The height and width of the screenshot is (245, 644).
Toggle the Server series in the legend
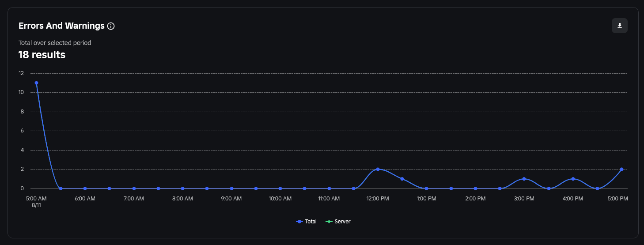click(x=338, y=222)
